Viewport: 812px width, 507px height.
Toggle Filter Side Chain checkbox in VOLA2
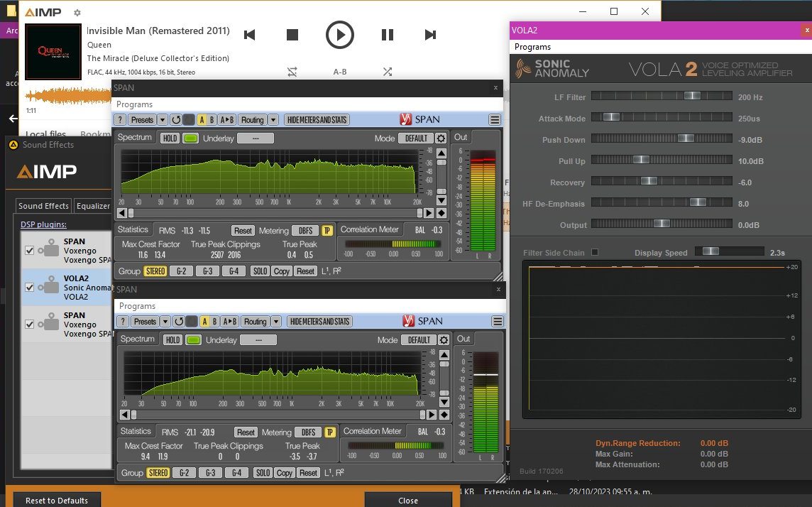595,252
